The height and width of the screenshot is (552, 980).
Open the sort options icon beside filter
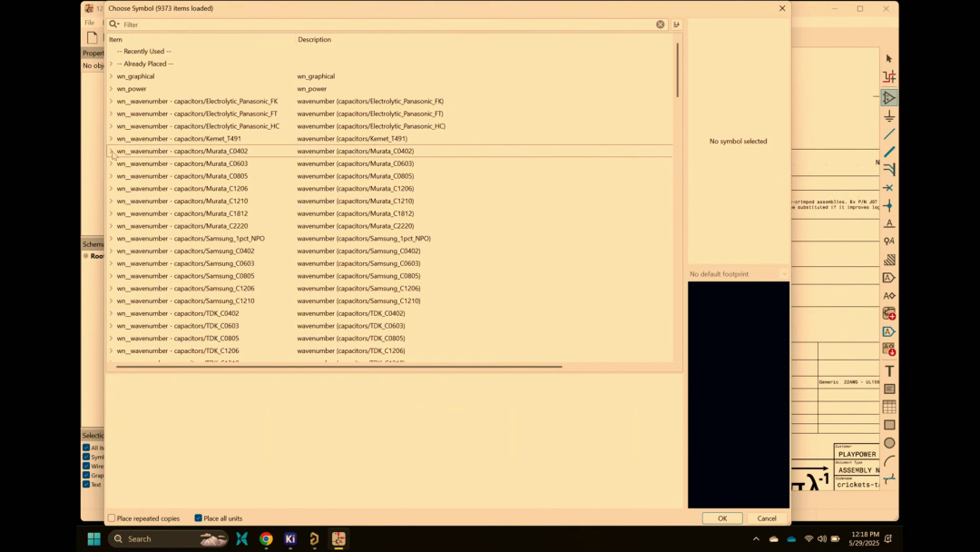point(676,25)
